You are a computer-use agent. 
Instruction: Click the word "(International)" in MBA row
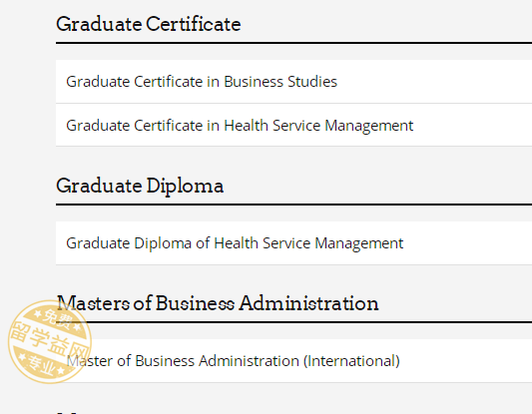point(351,361)
